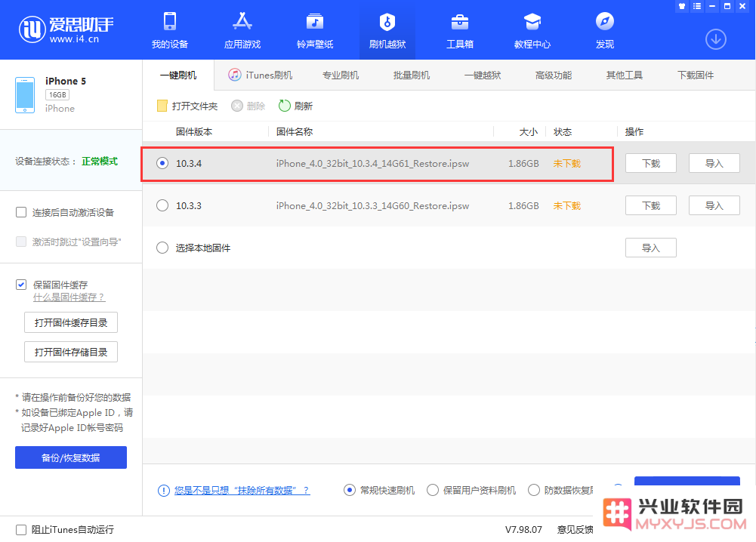Switch to 高级功能 tab
This screenshot has width=756, height=542.
click(x=554, y=75)
